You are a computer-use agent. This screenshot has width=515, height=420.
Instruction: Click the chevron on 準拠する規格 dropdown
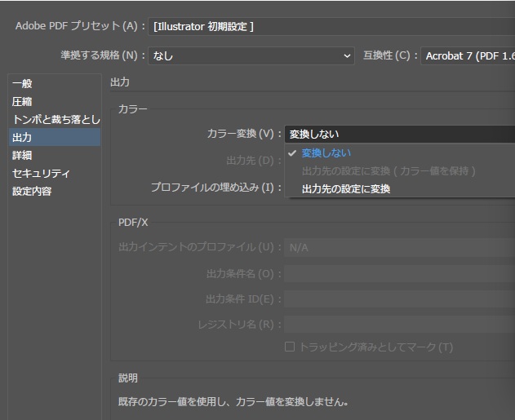(x=347, y=56)
